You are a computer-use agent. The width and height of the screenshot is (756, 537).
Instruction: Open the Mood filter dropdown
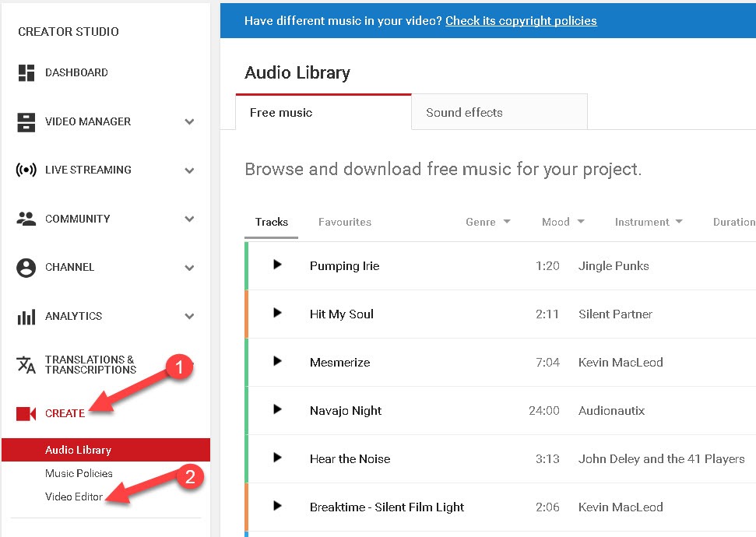[x=563, y=222]
